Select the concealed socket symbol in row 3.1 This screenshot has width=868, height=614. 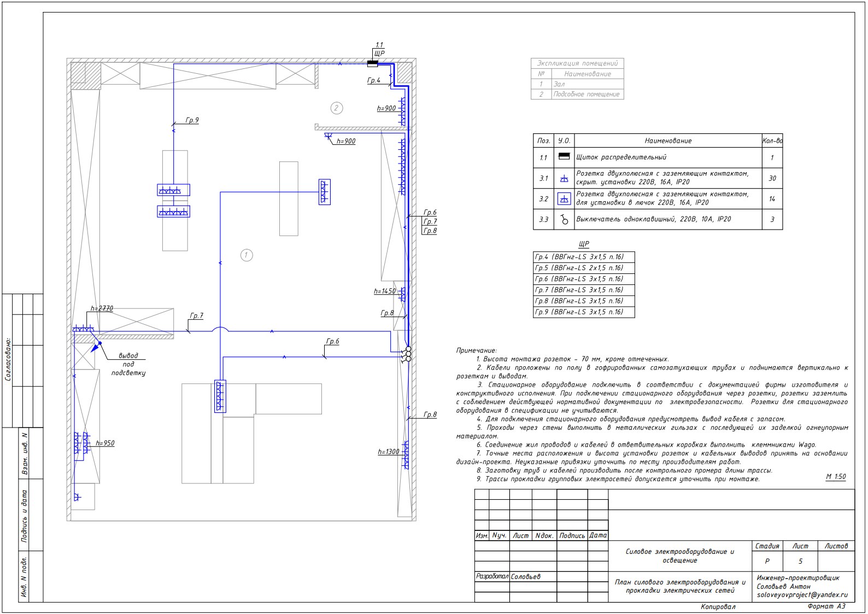[x=564, y=178]
